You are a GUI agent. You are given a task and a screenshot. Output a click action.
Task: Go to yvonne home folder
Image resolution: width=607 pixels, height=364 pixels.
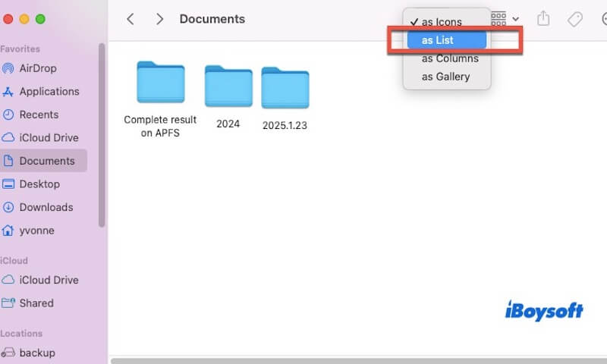(x=36, y=230)
